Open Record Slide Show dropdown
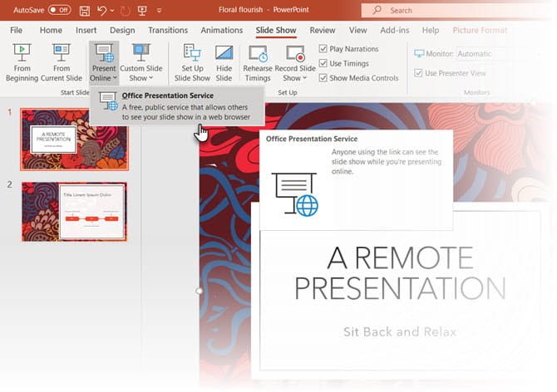Screen dimensions: 557x392 click(x=295, y=62)
